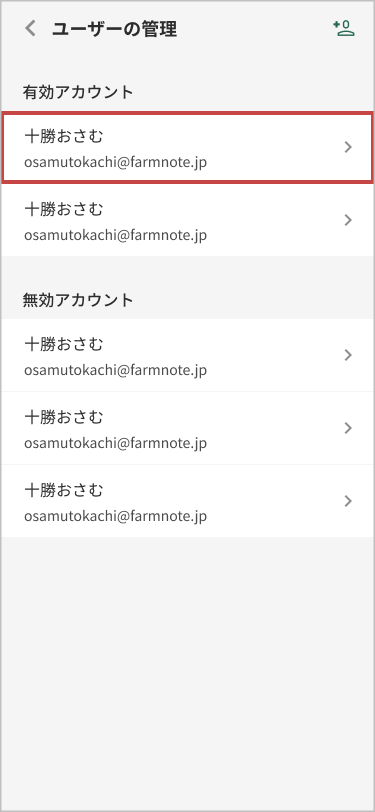Click the ユーザーの管理 page title
Screen dimensions: 375x812
coord(114,29)
